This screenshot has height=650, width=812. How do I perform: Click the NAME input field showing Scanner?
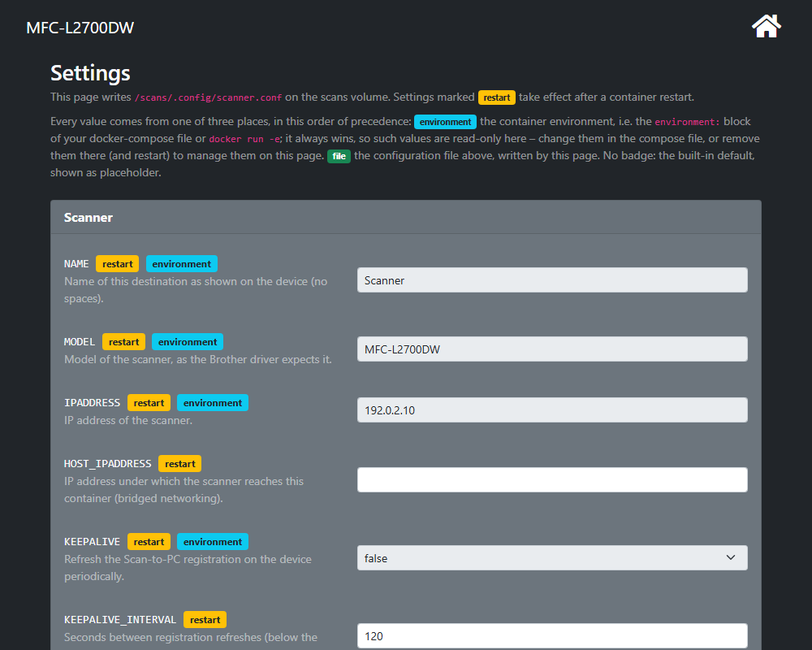click(552, 280)
